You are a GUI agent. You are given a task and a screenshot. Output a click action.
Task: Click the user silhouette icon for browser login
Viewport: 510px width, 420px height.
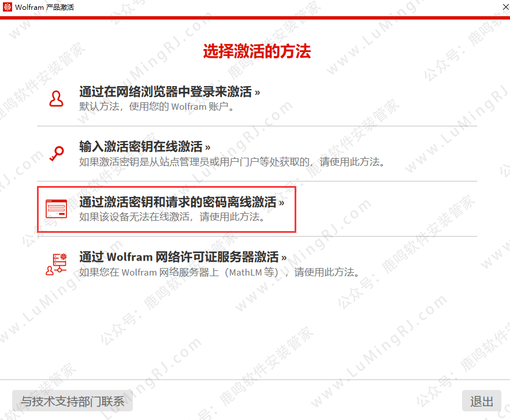pos(56,99)
